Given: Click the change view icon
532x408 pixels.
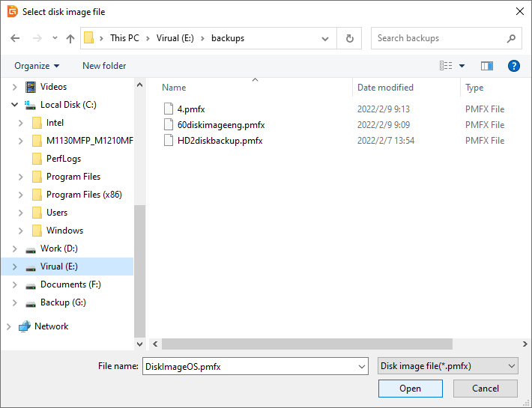Looking at the screenshot, I should [445, 66].
